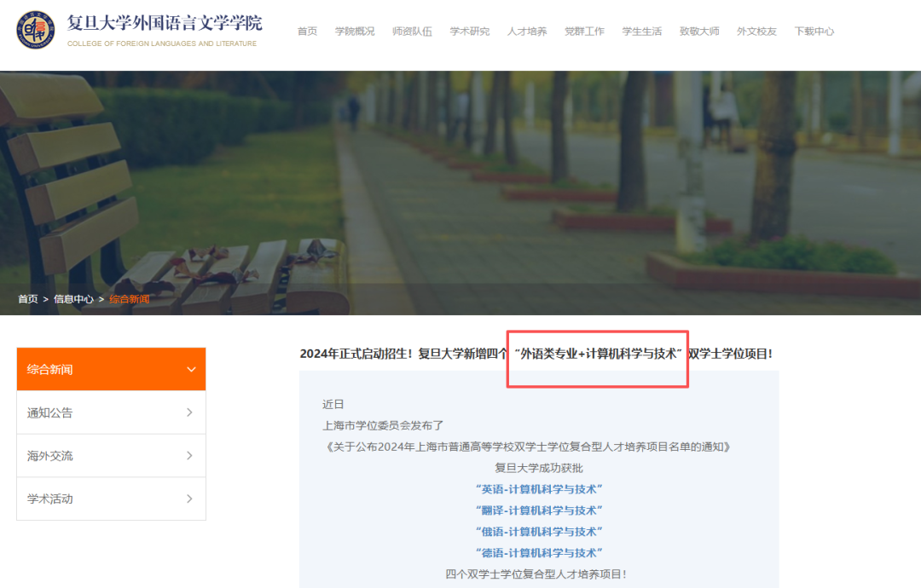Click the 综合新闻 breadcrumb link
Image resolution: width=921 pixels, height=588 pixels.
click(x=130, y=299)
